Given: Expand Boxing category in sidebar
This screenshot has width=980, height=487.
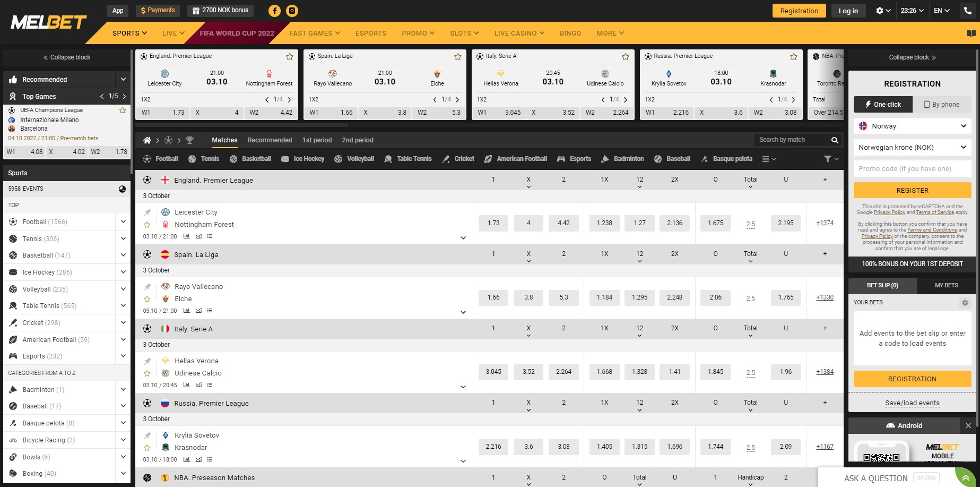Looking at the screenshot, I should [123, 473].
